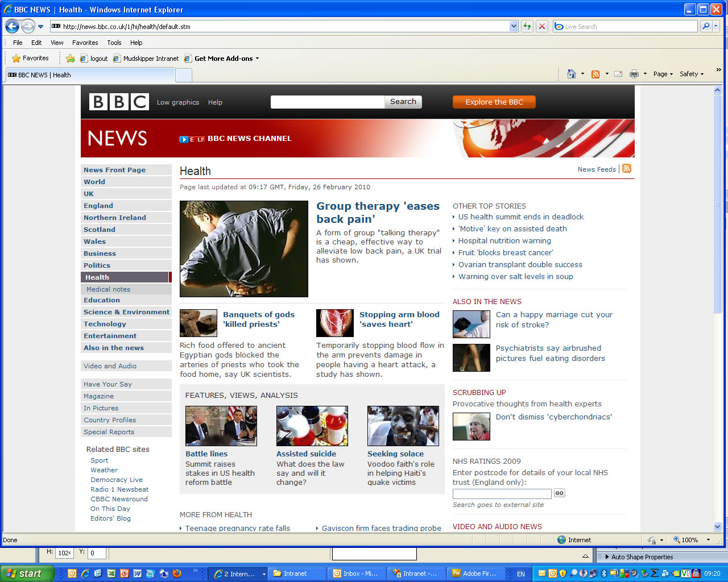Open the Tools menu
The image size is (728, 582).
click(x=114, y=43)
